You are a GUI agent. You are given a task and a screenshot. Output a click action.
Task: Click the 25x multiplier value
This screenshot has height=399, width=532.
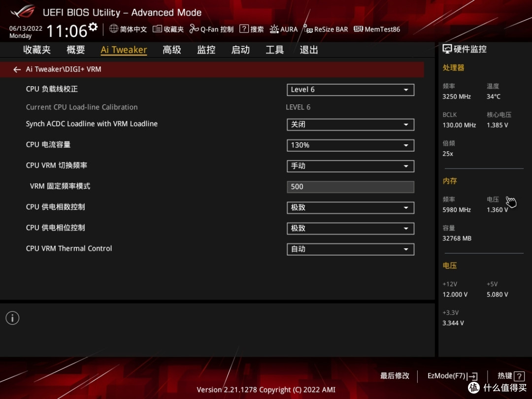point(447,154)
